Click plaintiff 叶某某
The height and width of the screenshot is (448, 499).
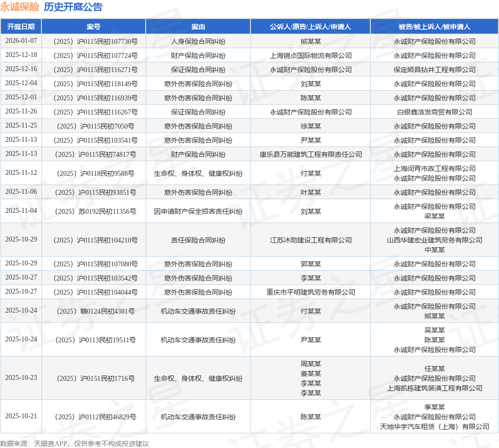310,192
